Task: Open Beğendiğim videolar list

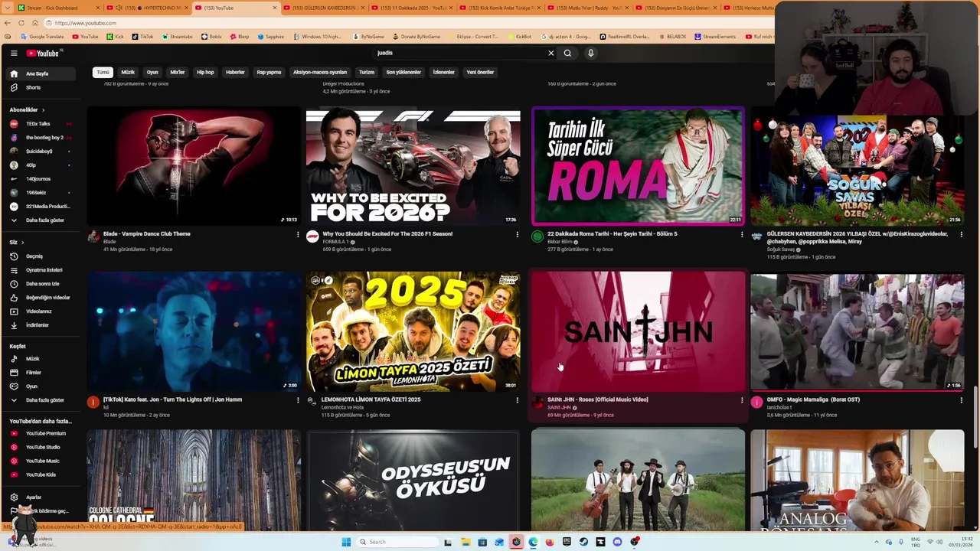Action: click(41, 298)
